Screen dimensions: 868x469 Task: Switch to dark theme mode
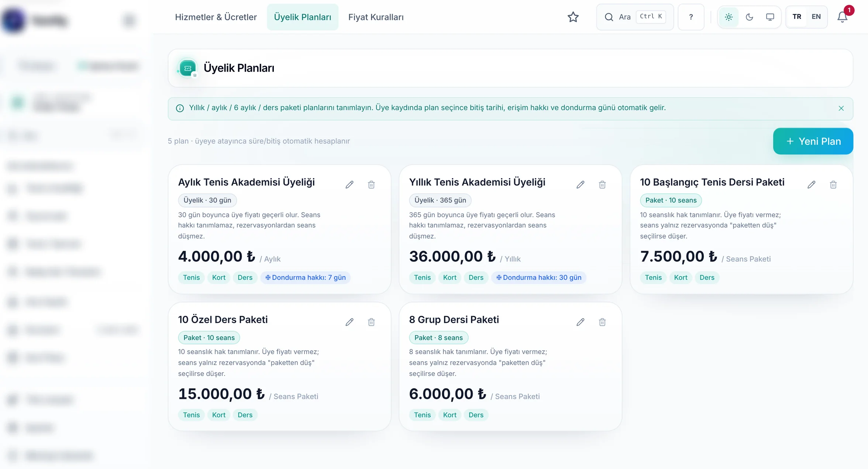[x=749, y=17]
